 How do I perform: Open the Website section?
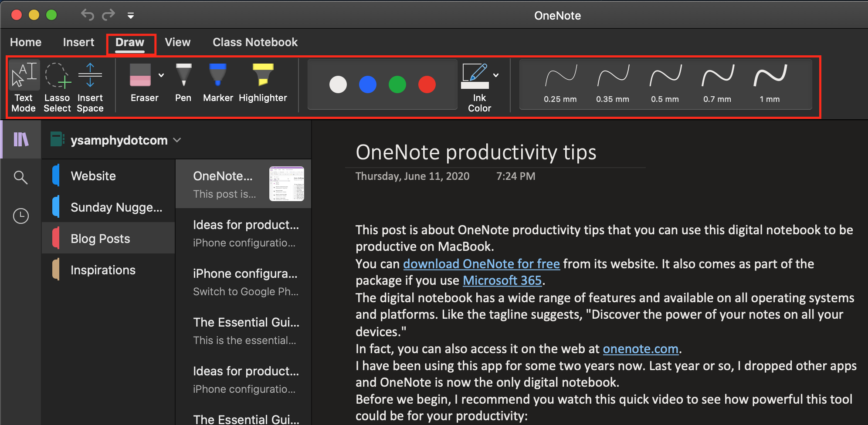click(x=108, y=176)
